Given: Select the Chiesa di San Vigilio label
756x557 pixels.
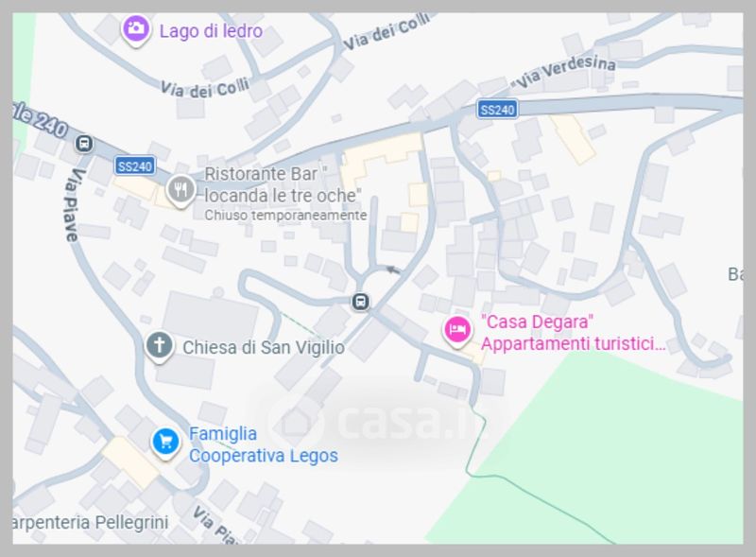Looking at the screenshot, I should point(264,347).
